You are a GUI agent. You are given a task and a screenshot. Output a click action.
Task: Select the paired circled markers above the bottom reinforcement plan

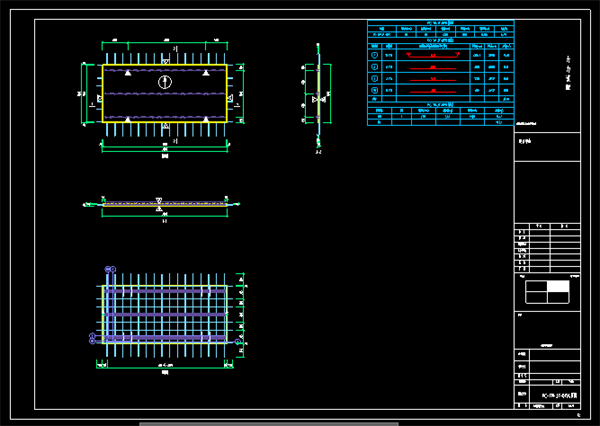pos(110,269)
